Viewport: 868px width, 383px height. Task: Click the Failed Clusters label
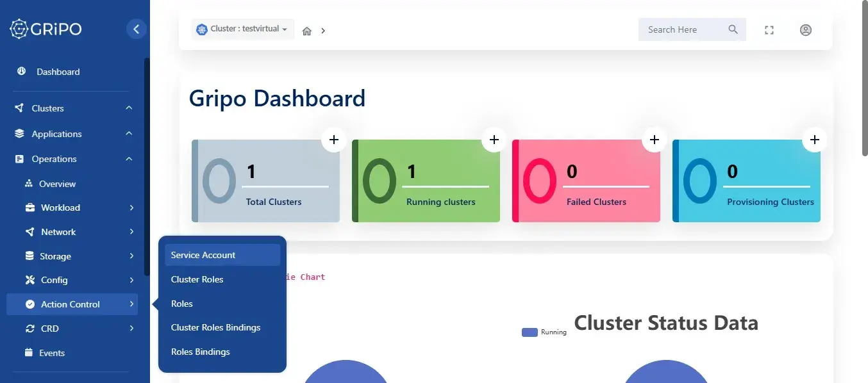point(596,202)
